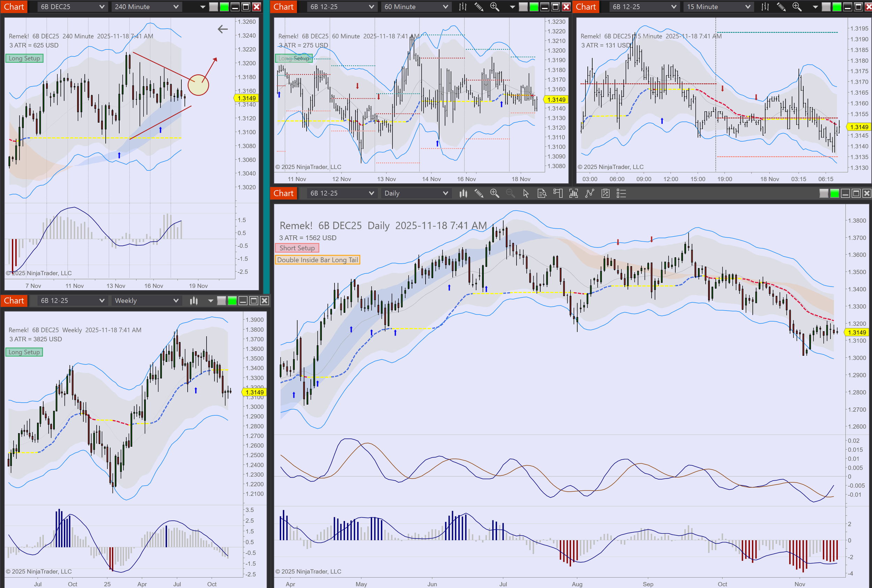Open Data Box icon in Daily toolbar
This screenshot has height=588, width=872.
coord(542,194)
